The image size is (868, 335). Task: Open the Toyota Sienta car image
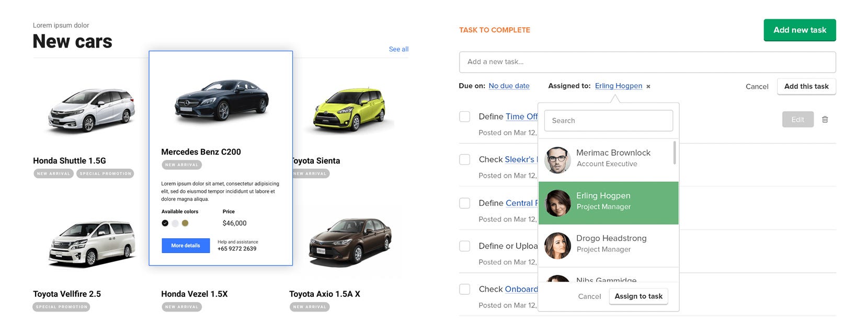[349, 110]
